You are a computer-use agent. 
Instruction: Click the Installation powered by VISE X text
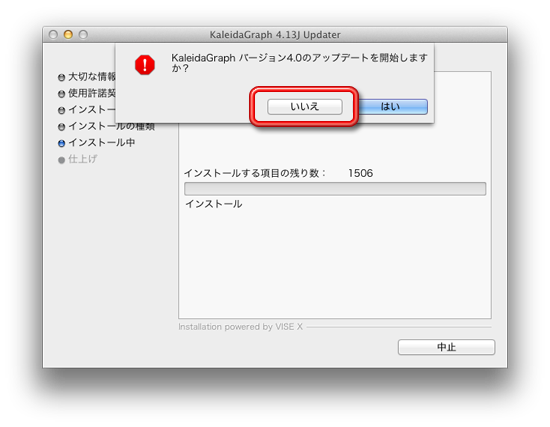tap(240, 327)
